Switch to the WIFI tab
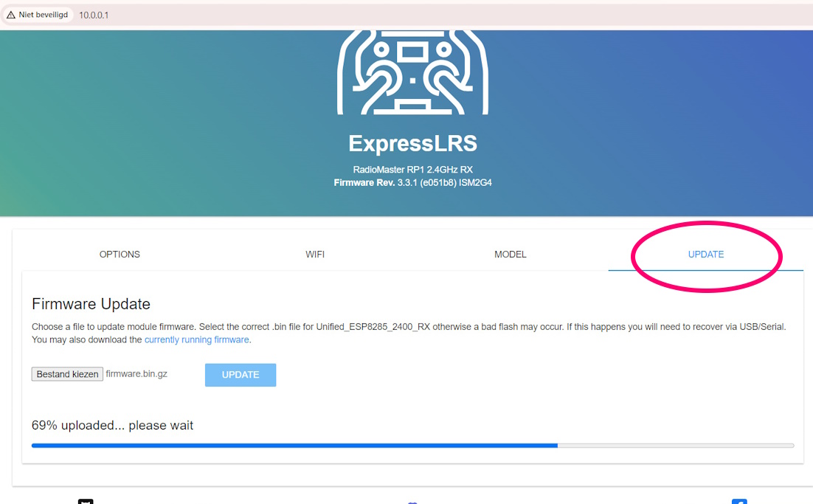This screenshot has height=504, width=813. tap(315, 255)
